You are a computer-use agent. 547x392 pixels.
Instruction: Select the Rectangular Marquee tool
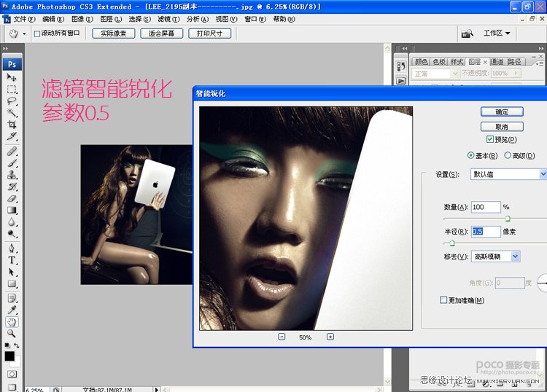click(x=12, y=89)
